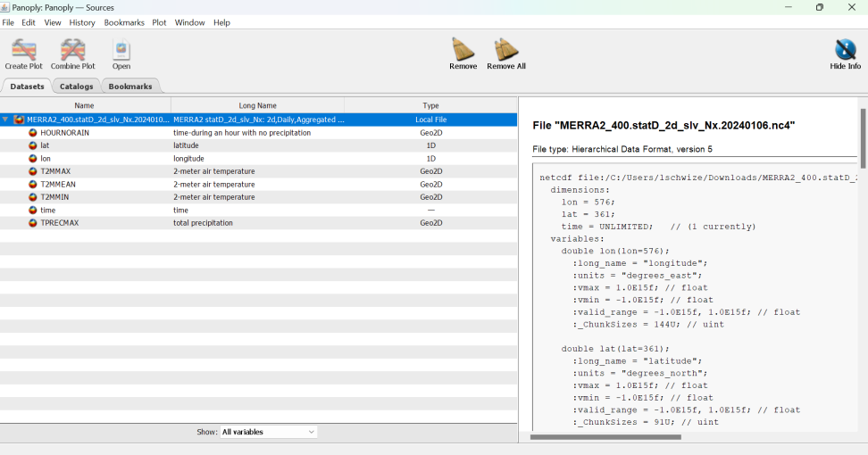Open the Window menu
This screenshot has width=868, height=455.
pyautogui.click(x=190, y=22)
